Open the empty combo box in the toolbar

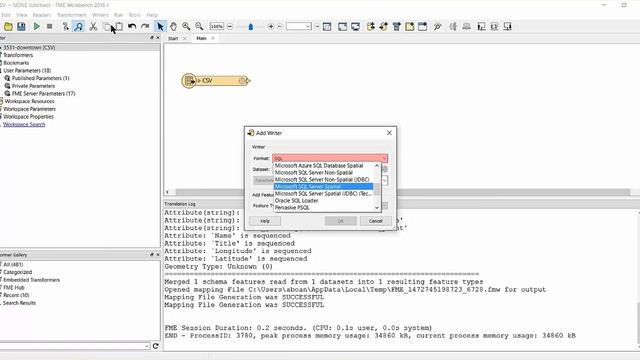(299, 27)
